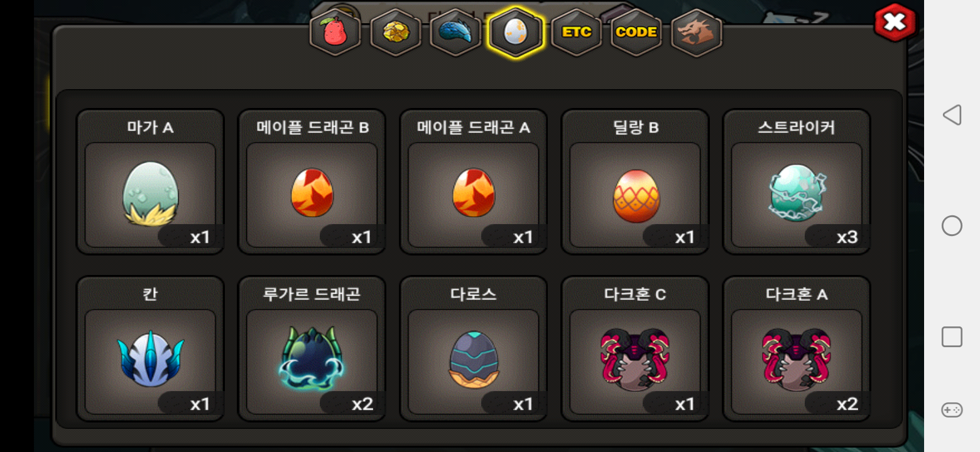The image size is (980, 452).
Task: Select the 루가르 드래곤 egg
Action: click(312, 348)
